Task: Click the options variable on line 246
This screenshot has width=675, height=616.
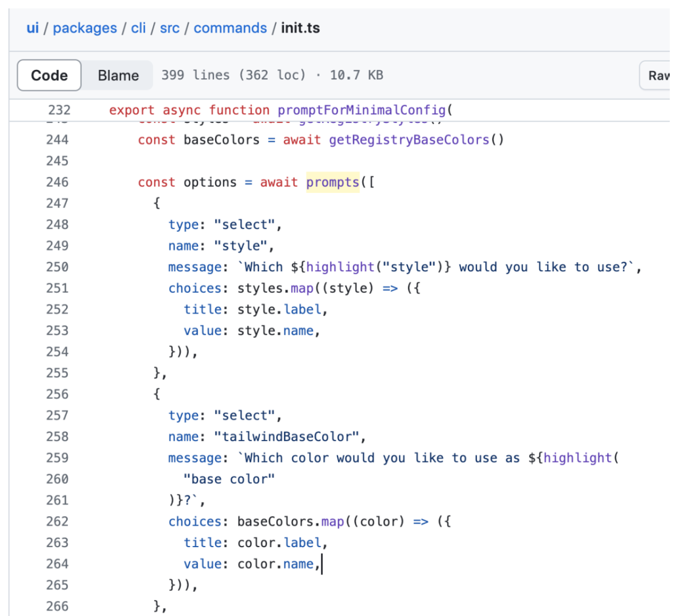Action: pos(210,182)
